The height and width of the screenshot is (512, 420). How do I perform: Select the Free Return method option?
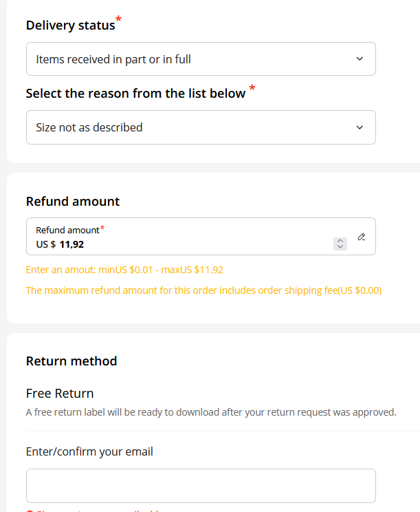pos(60,394)
